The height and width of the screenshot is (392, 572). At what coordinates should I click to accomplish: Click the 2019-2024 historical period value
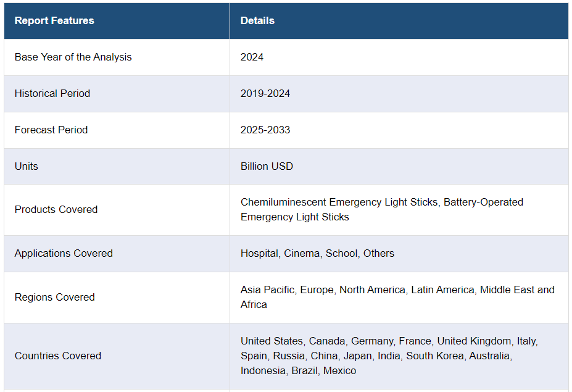265,94
